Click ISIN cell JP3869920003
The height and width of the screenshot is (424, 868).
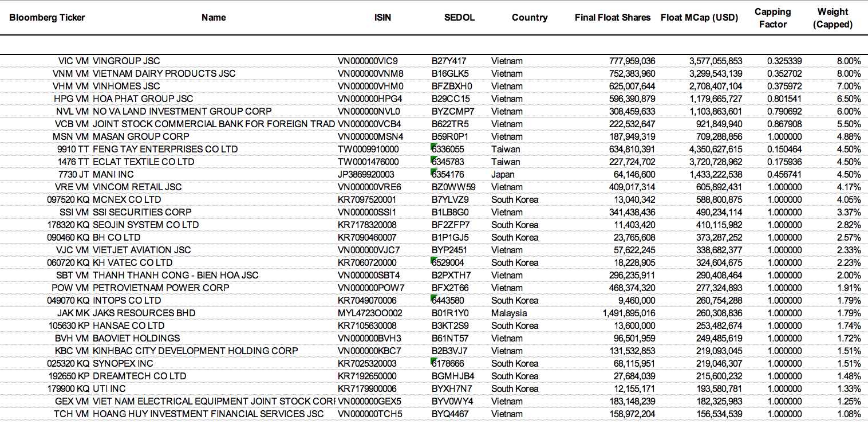pyautogui.click(x=368, y=174)
